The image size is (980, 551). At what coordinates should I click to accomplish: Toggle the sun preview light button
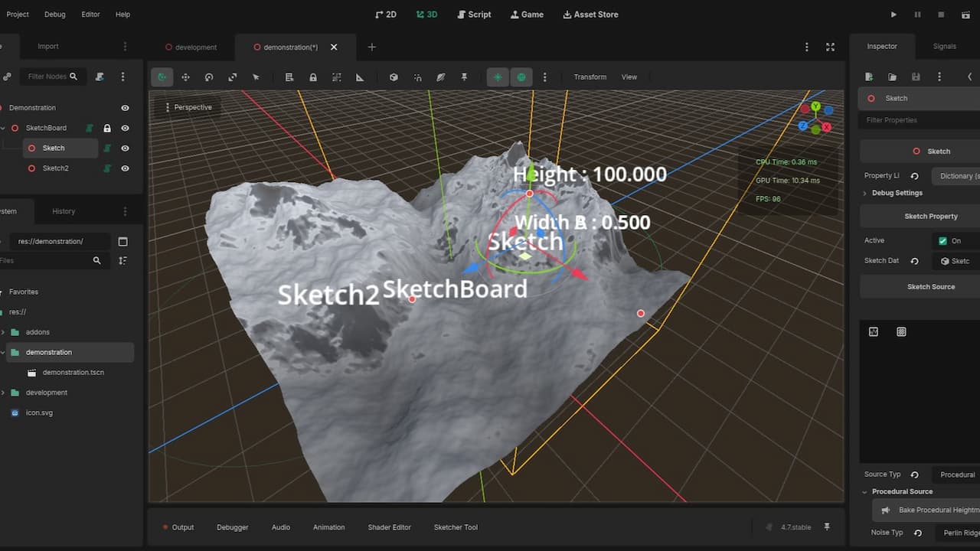pos(498,77)
